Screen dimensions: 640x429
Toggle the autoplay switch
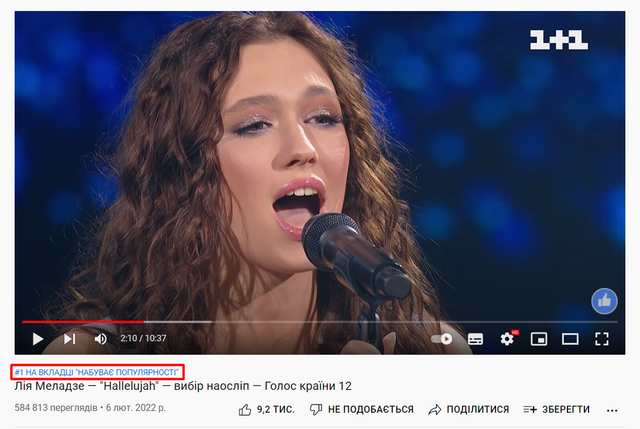coord(442,339)
